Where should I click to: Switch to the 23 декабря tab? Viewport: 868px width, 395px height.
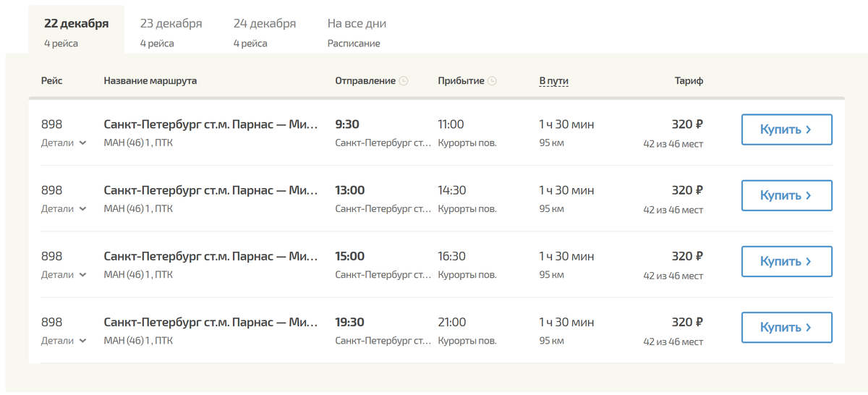click(171, 30)
